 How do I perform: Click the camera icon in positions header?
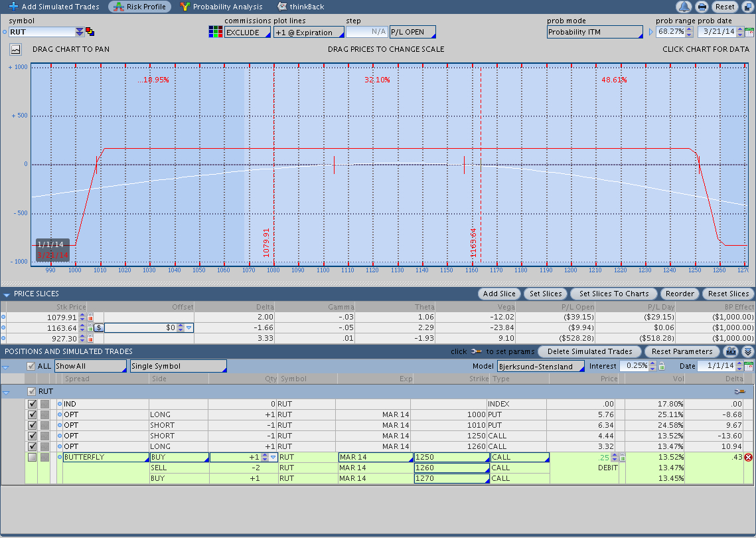731,351
